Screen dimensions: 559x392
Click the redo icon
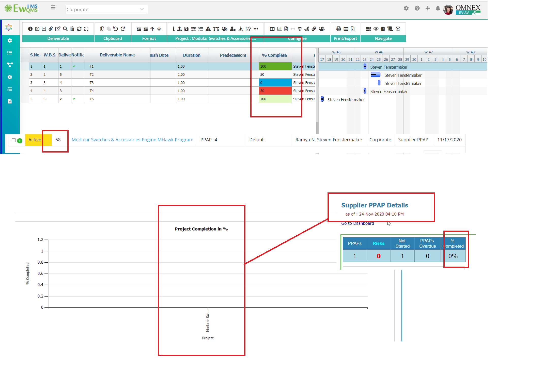coord(123,29)
